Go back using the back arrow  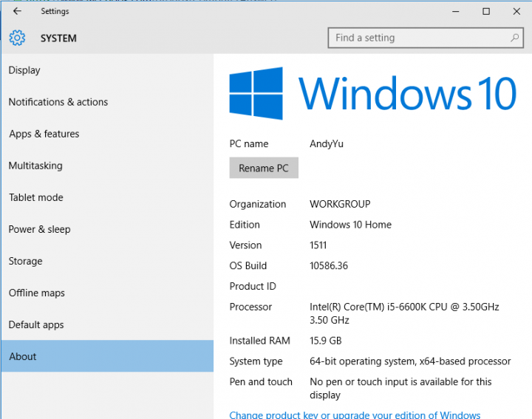tap(17, 11)
